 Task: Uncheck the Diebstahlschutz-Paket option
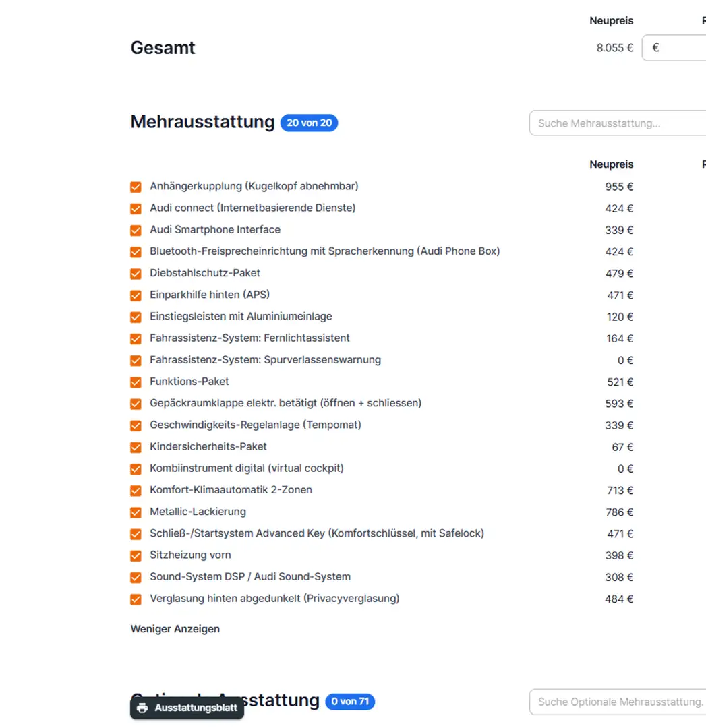tap(136, 274)
